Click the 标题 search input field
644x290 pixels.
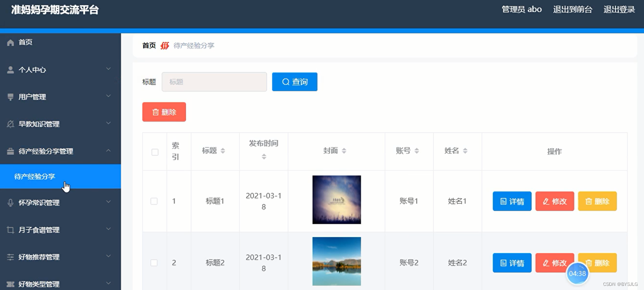pos(214,81)
